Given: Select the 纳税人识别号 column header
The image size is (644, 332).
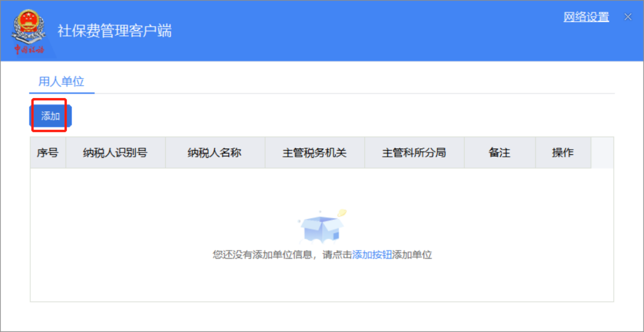Looking at the screenshot, I should click(115, 153).
